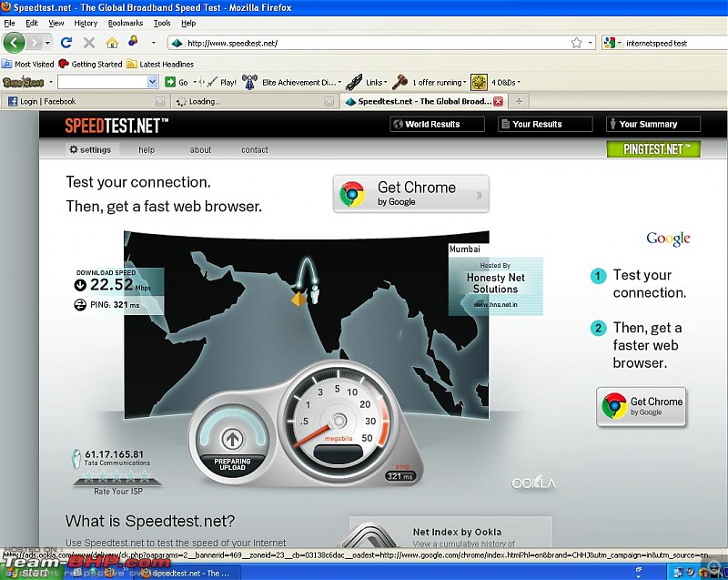Rate your ISP with the stars
Screen dimensions: 728x580
[x=117, y=475]
